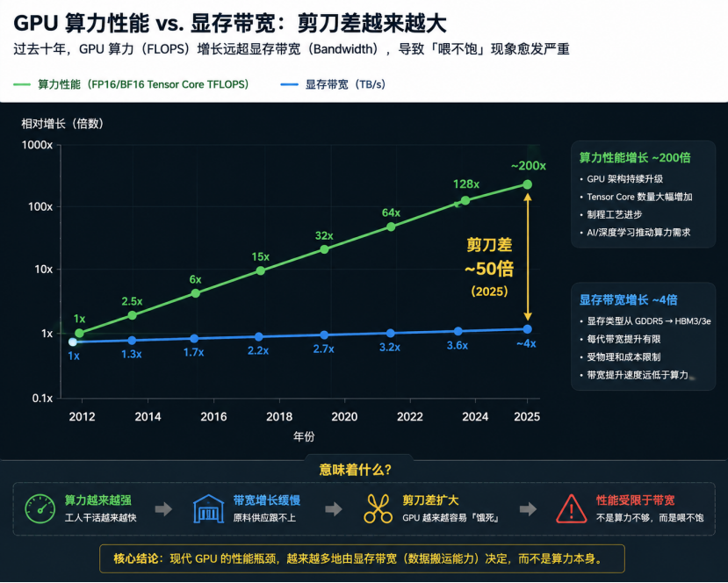Click the 显存带宽增长 ~4倍 panel heading
The height and width of the screenshot is (583, 728).
628,300
